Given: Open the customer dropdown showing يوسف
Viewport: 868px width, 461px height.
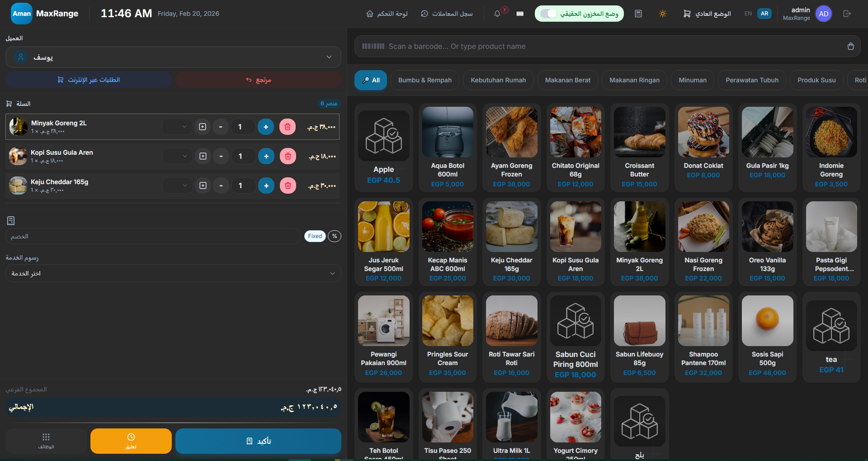Looking at the screenshot, I should coord(173,57).
